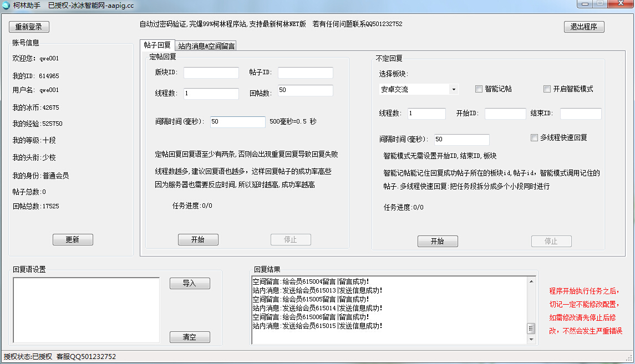Check the 多线程快速回复 option

[535, 138]
